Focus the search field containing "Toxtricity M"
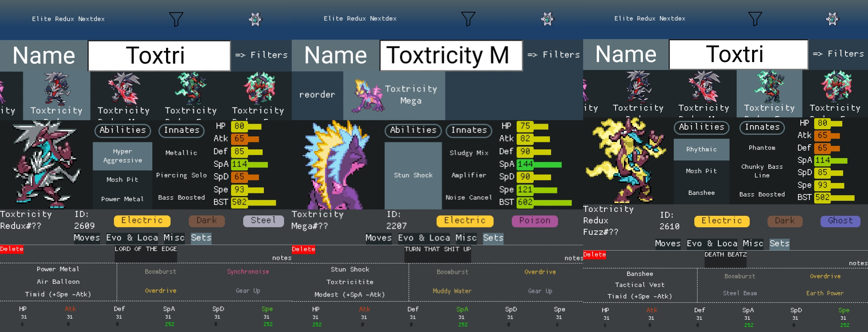The width and height of the screenshot is (868, 332). 451,55
